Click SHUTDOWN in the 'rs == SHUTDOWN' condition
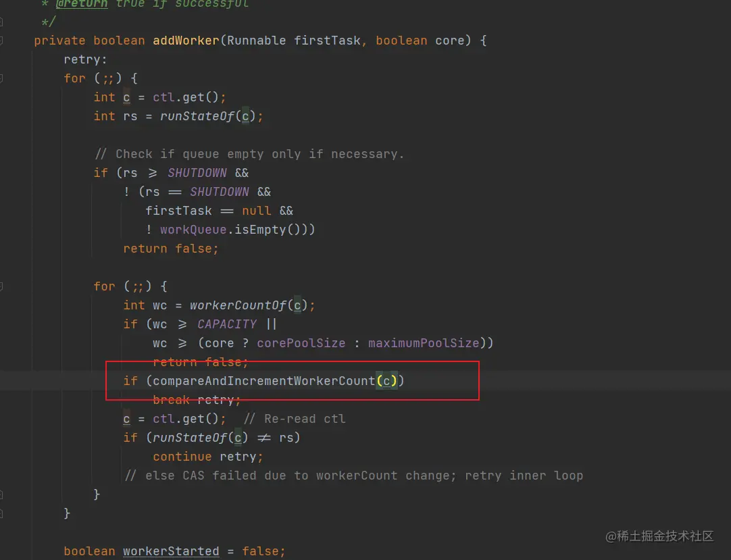The image size is (731, 560). tap(220, 192)
